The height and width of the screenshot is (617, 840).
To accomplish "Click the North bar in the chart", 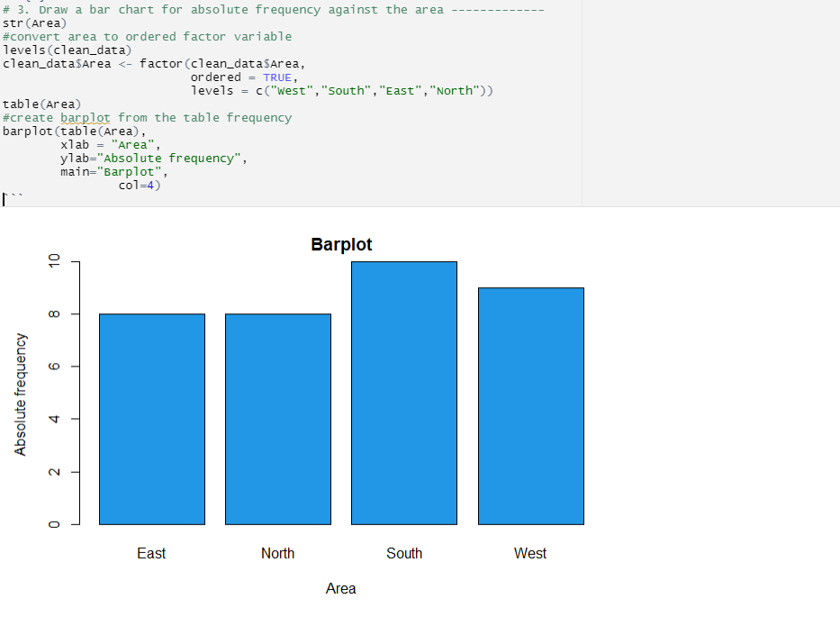I will (278, 419).
